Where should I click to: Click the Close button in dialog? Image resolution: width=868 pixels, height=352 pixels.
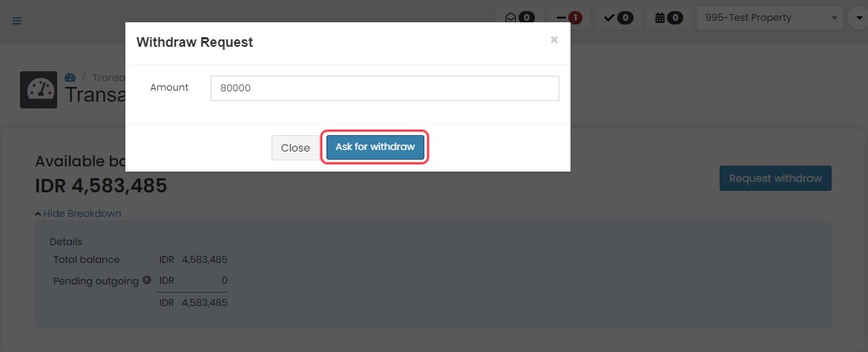295,148
